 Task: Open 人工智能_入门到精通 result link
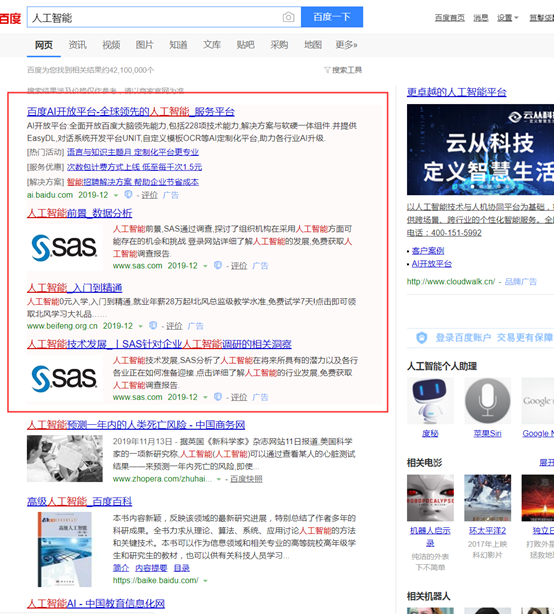(x=74, y=288)
